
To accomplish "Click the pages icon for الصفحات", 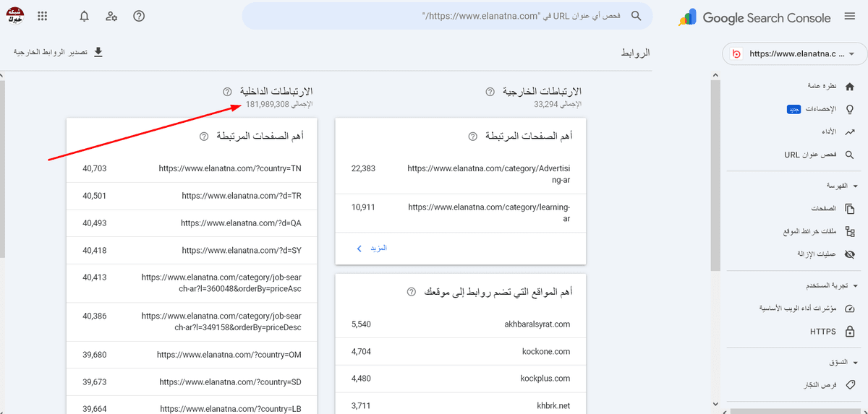I will (850, 209).
